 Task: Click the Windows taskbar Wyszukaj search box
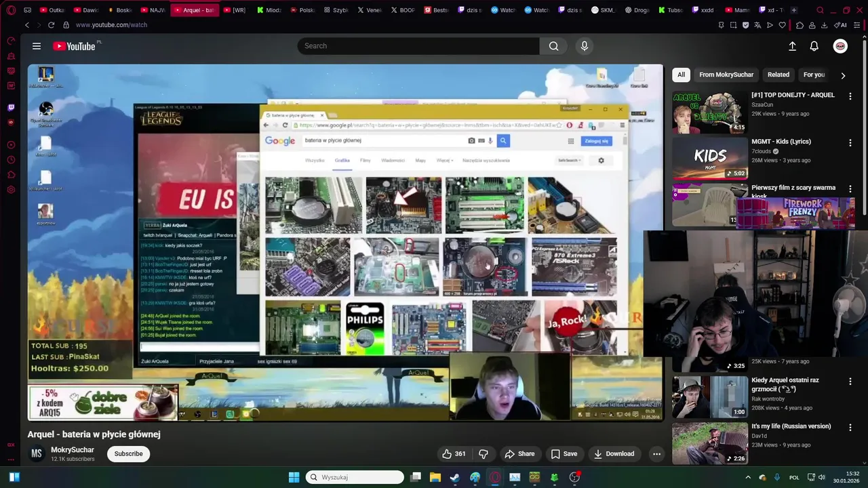coord(355,477)
